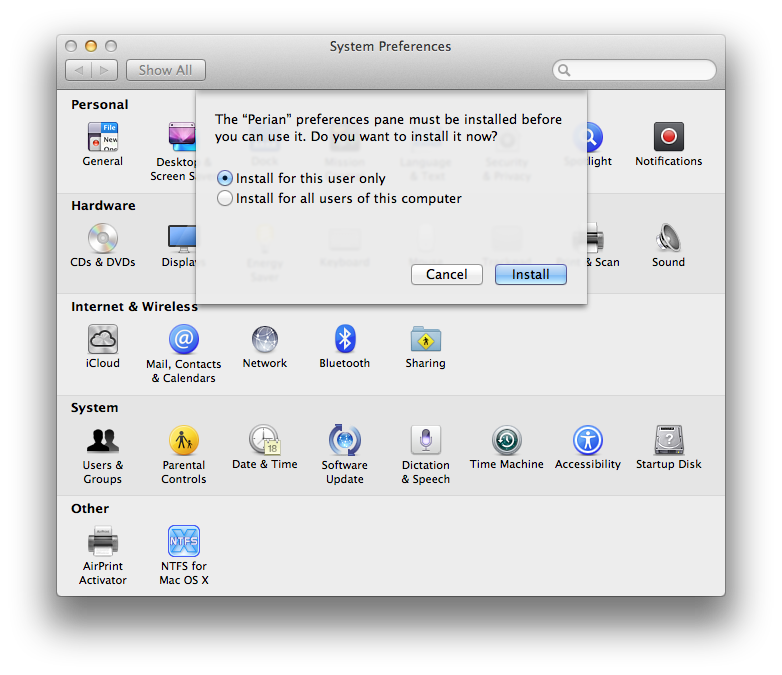Select Install for this user only

[226, 178]
